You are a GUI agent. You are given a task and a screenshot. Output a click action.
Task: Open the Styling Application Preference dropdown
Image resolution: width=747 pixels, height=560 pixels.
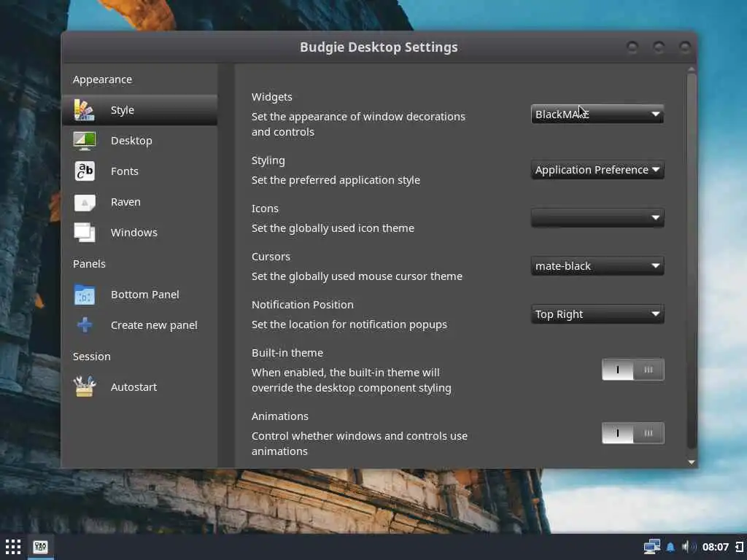pyautogui.click(x=597, y=170)
